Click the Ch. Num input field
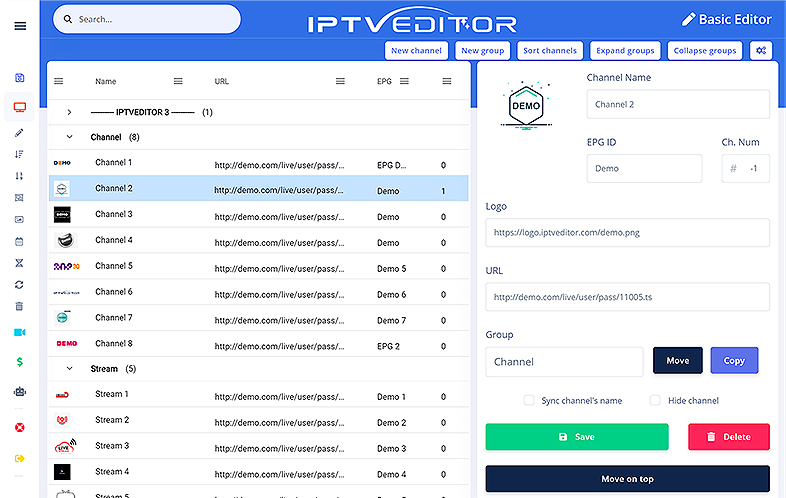This screenshot has width=786, height=498. [745, 169]
